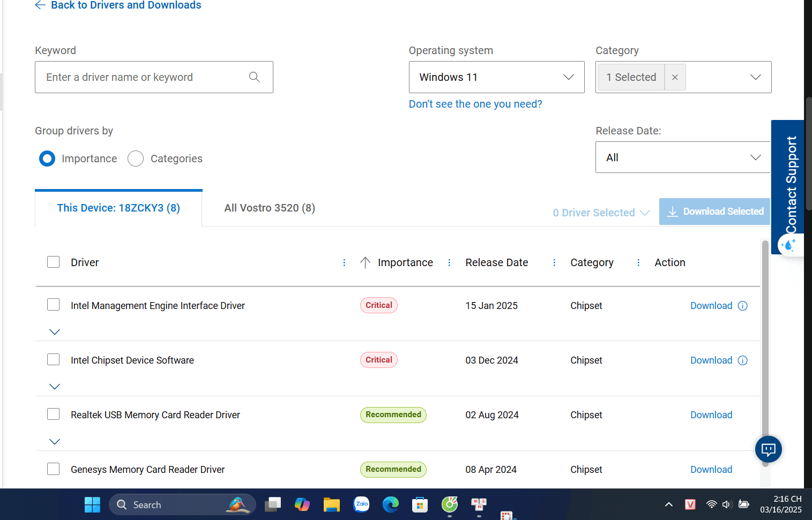This screenshot has width=812, height=520.
Task: Remove the Category filter via its X icon
Action: [674, 77]
